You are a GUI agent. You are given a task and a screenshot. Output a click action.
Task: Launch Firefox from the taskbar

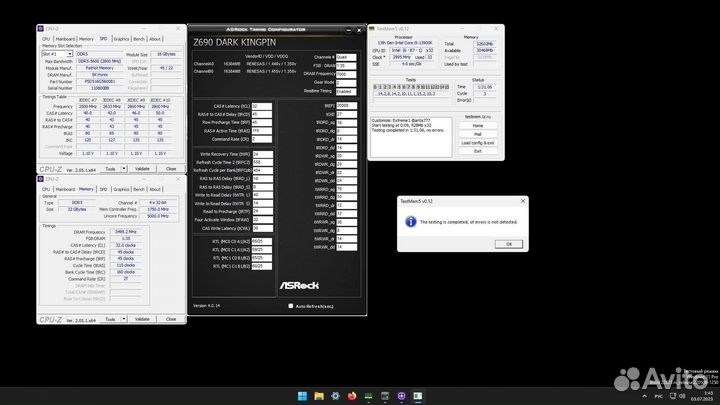pyautogui.click(x=352, y=396)
